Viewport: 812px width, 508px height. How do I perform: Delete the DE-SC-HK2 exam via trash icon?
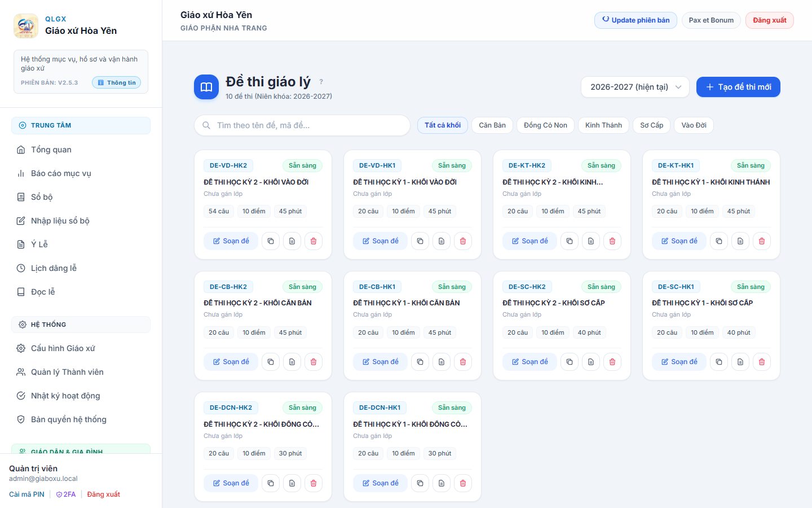[612, 362]
